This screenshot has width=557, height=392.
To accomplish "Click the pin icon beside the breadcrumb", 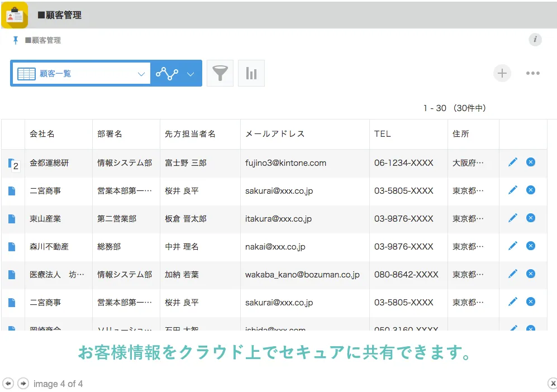I will pyautogui.click(x=16, y=40).
